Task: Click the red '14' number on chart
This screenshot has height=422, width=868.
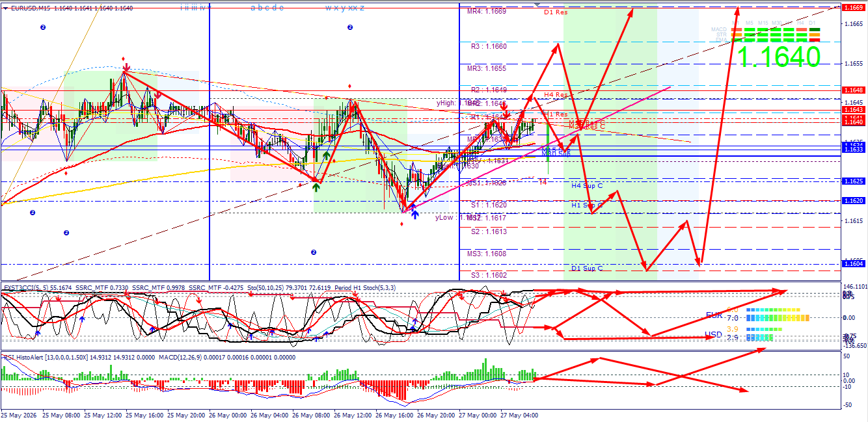Action: click(543, 182)
